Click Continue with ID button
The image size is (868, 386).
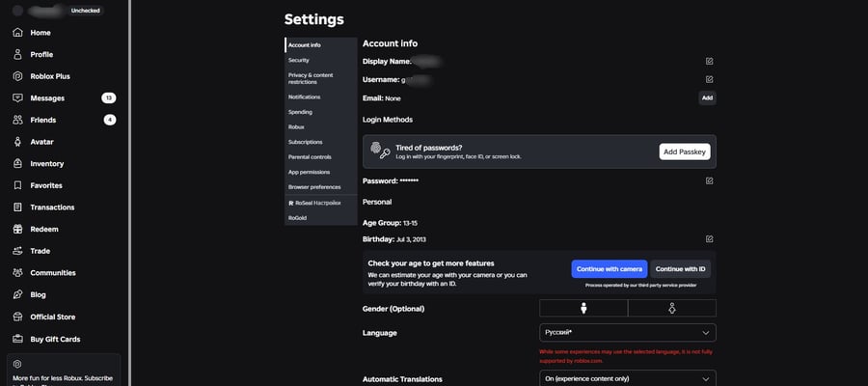tap(680, 269)
